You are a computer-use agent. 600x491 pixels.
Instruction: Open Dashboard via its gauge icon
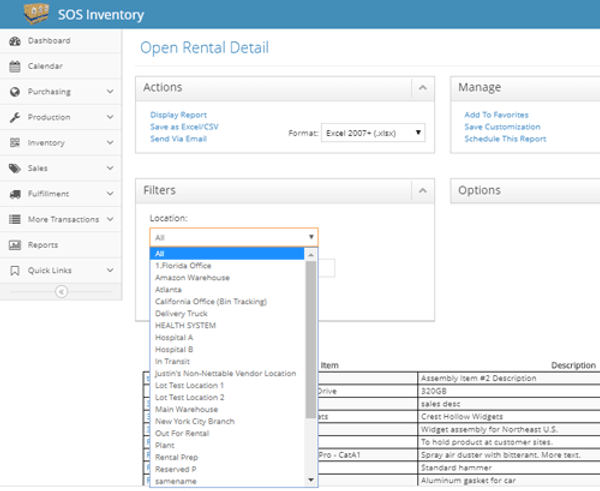pos(15,41)
